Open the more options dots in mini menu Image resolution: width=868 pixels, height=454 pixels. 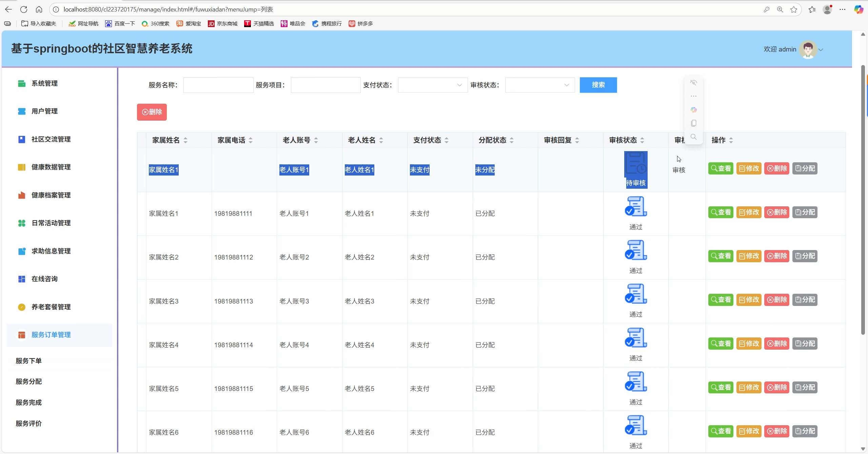[693, 96]
